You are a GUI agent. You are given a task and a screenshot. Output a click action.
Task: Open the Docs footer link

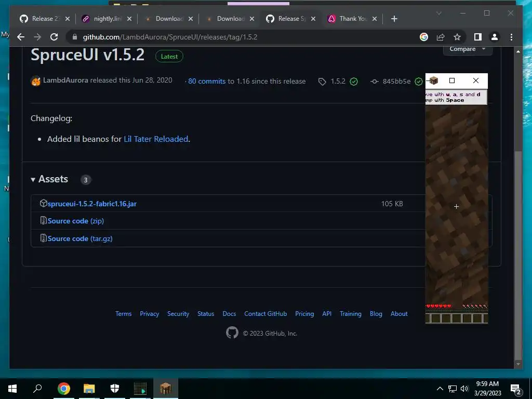click(x=229, y=314)
